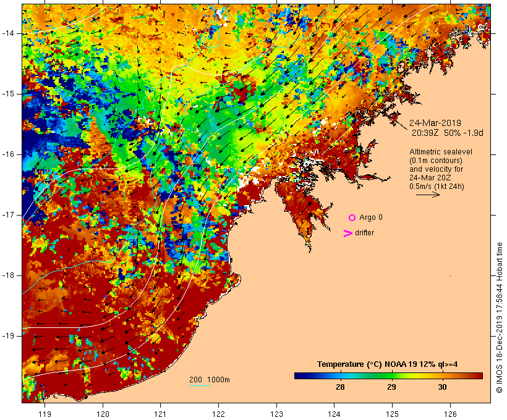
Task: Click the 29 temperature scale value
Action: tap(391, 387)
